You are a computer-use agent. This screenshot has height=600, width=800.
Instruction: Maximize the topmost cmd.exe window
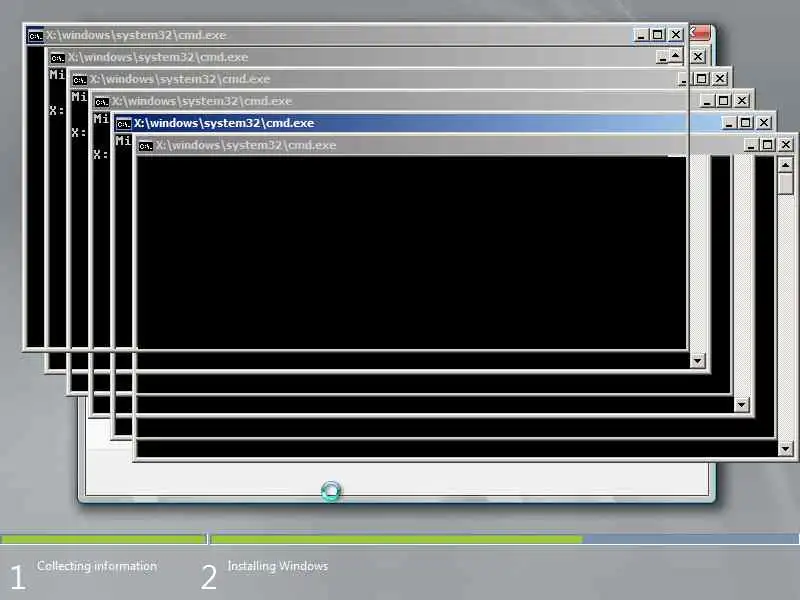658,35
